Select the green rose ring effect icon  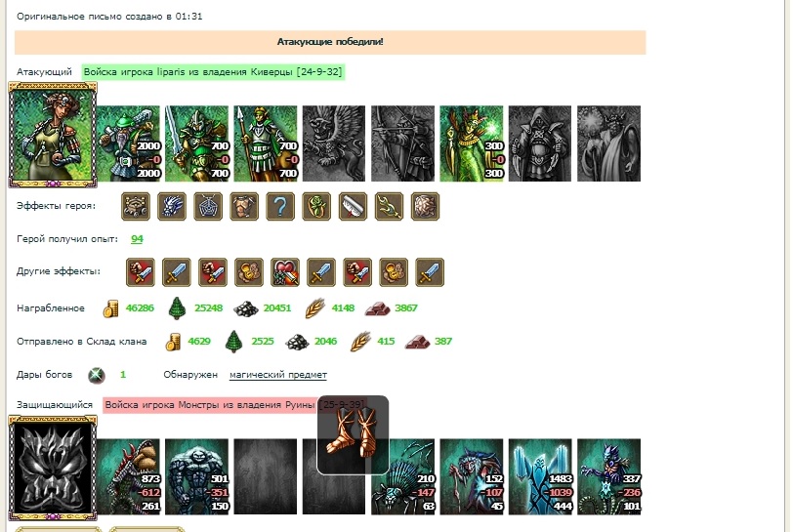316,206
